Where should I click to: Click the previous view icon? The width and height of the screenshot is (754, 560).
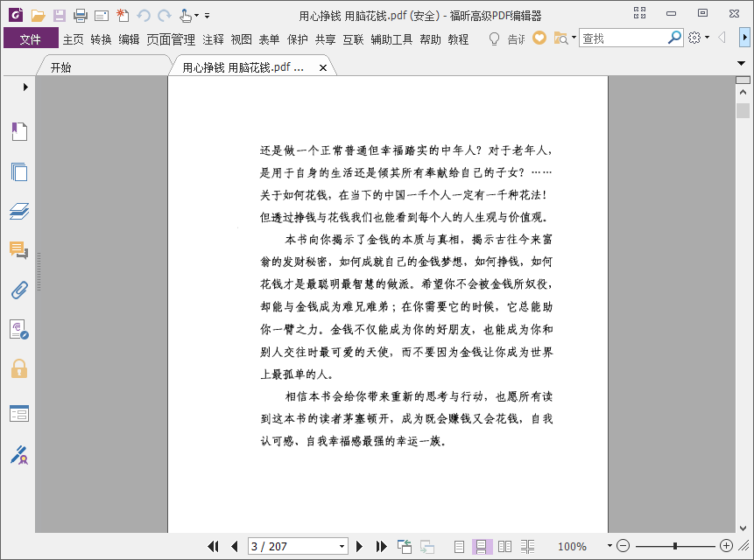[405, 546]
